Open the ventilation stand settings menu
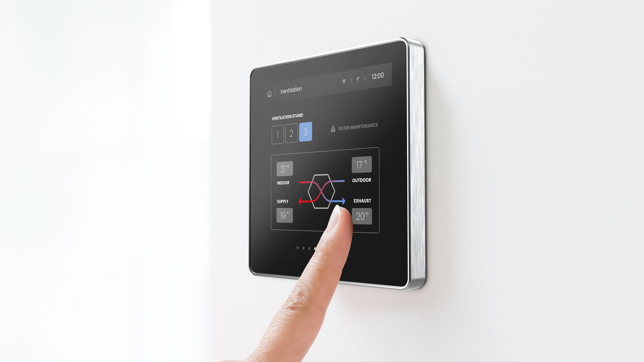 (287, 116)
